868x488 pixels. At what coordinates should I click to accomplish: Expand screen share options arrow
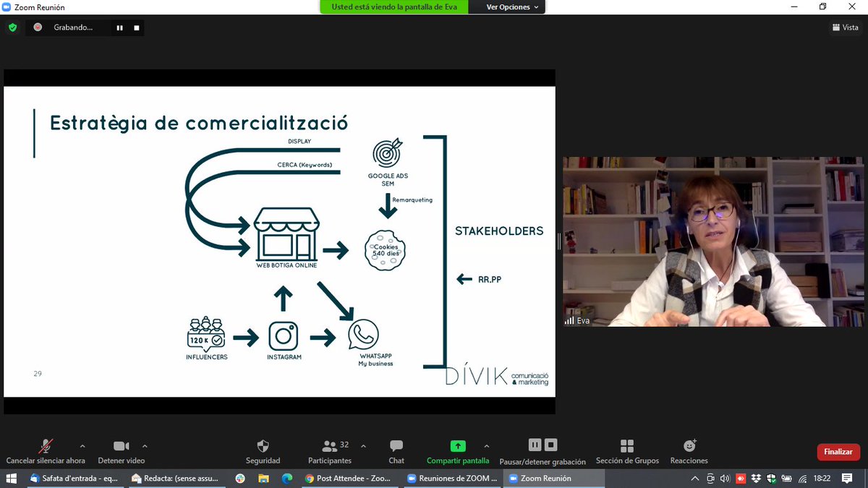click(486, 446)
